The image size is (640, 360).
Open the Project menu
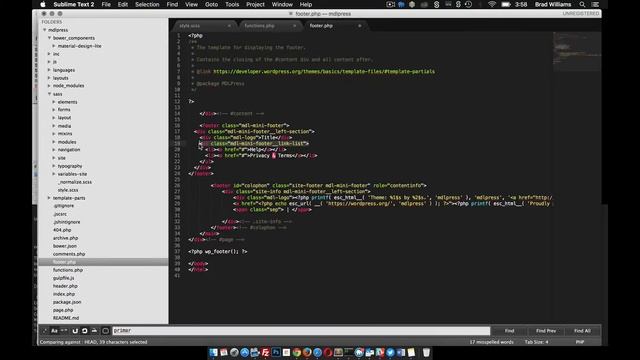tap(256, 4)
